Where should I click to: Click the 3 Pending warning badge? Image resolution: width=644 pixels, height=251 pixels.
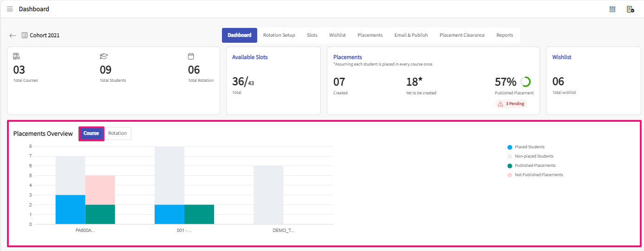click(511, 104)
